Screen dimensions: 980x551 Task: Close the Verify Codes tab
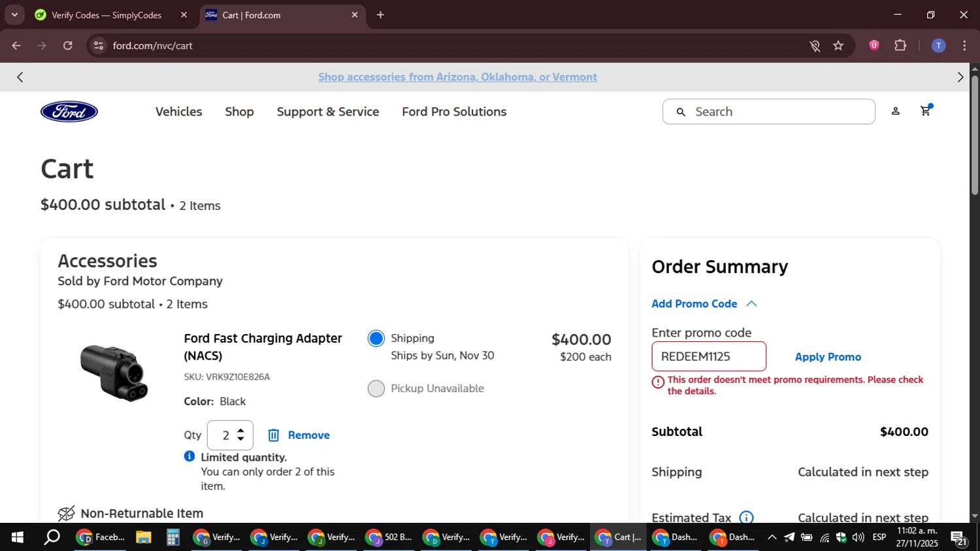point(184,15)
